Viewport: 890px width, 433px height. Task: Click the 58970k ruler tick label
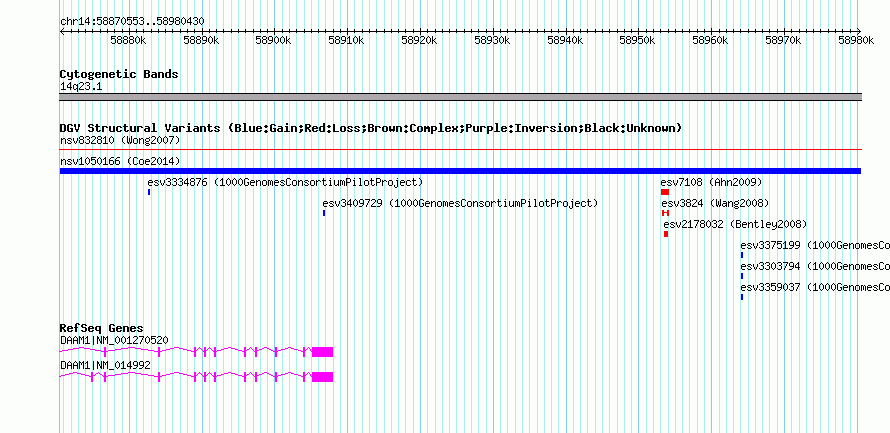tap(783, 40)
